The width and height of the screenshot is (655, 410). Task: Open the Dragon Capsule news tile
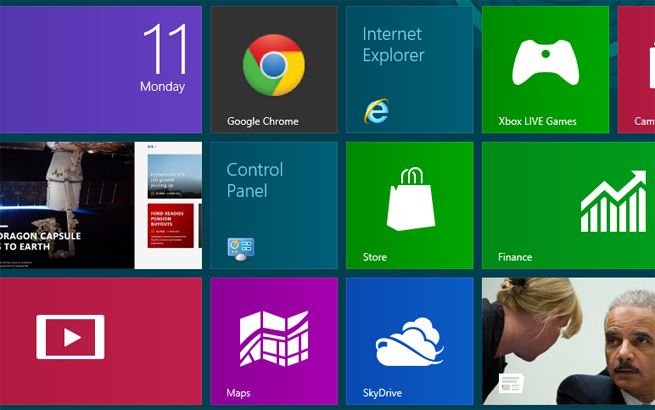pos(101,205)
